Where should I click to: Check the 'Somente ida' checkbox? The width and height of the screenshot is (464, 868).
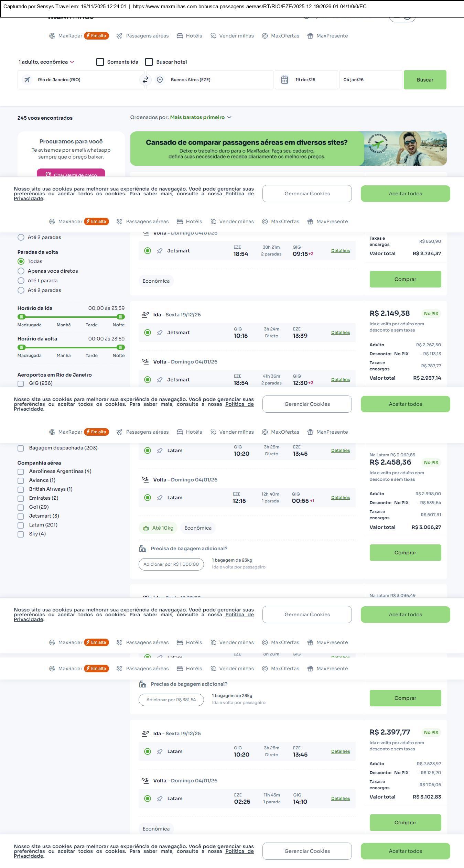100,62
